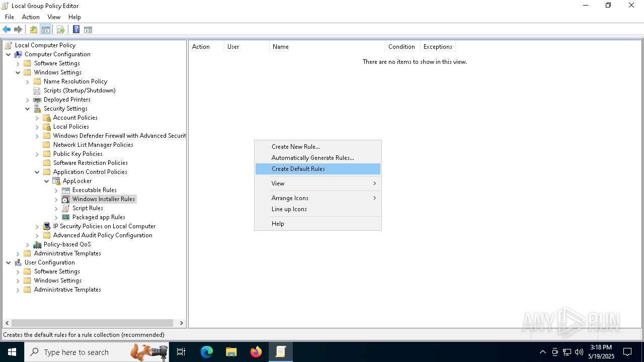
Task: Click the Deployed Printers printer icon
Action: (x=37, y=100)
